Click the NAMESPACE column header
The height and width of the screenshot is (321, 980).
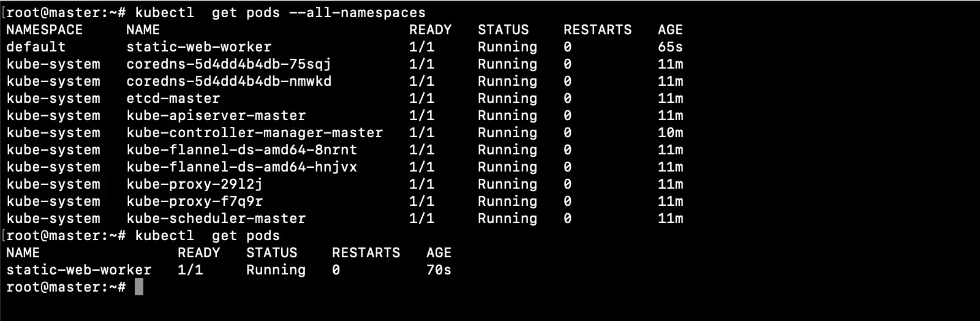point(44,30)
